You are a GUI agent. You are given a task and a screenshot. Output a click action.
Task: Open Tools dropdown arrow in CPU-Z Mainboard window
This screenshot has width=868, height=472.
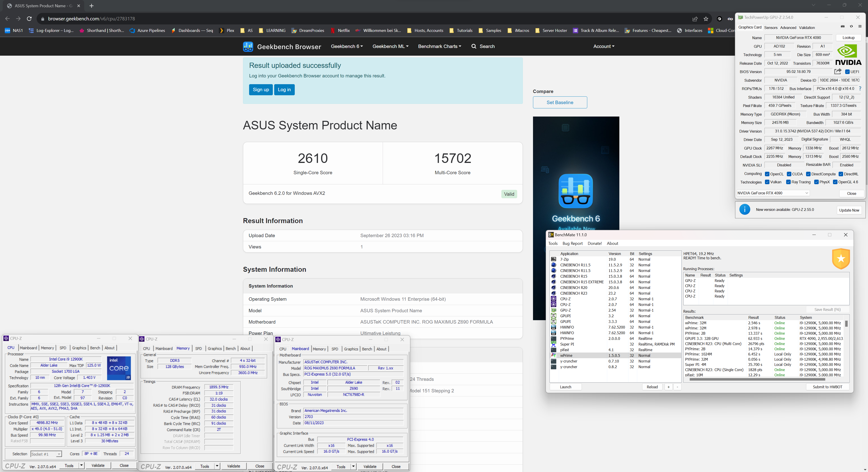353,467
